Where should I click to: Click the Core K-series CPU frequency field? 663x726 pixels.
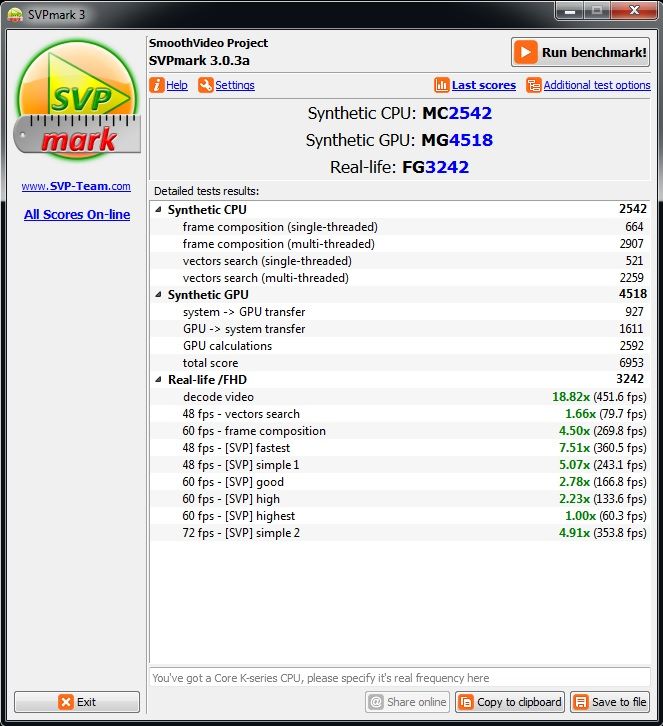400,678
